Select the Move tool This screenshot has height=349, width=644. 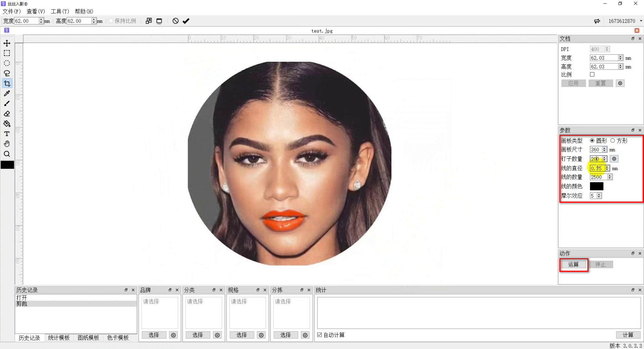pos(7,43)
